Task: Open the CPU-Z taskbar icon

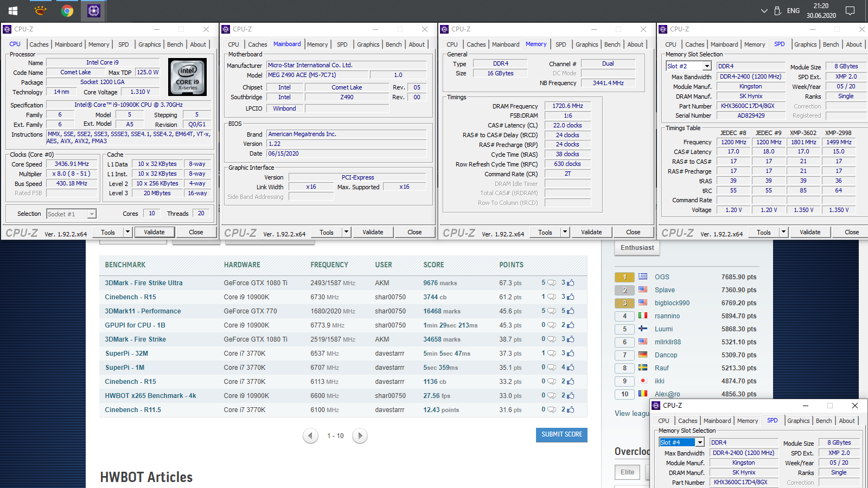Action: click(94, 10)
